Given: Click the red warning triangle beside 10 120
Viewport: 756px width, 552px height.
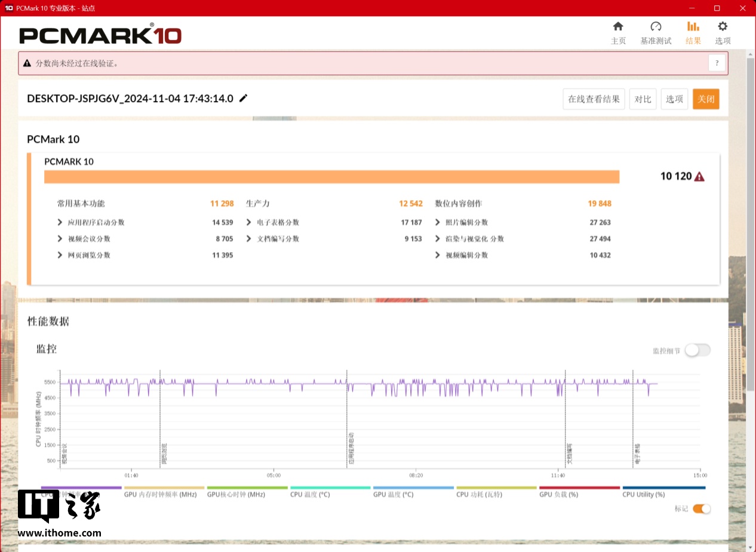Looking at the screenshot, I should [699, 176].
